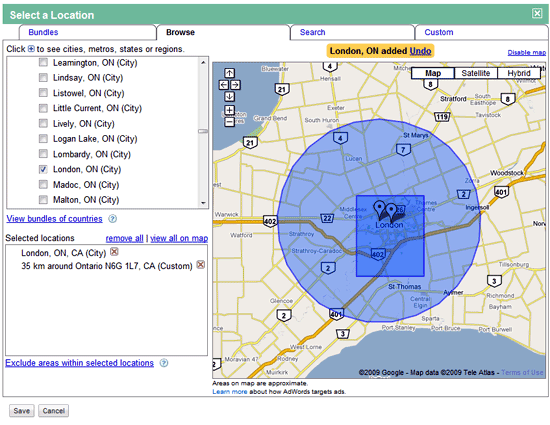Pan the map up with arrow
Screen dimensions: 550x425
pyautogui.click(x=229, y=73)
